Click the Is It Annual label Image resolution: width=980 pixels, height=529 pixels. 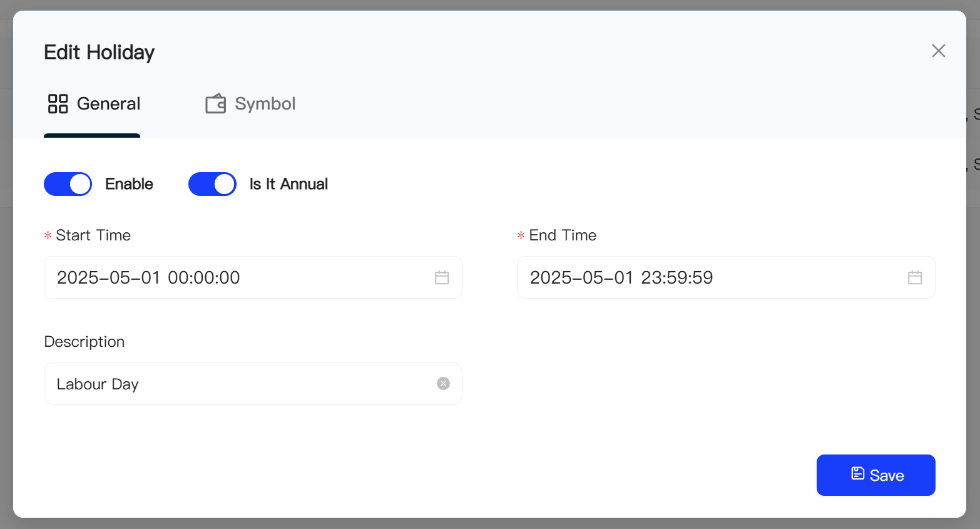point(288,184)
